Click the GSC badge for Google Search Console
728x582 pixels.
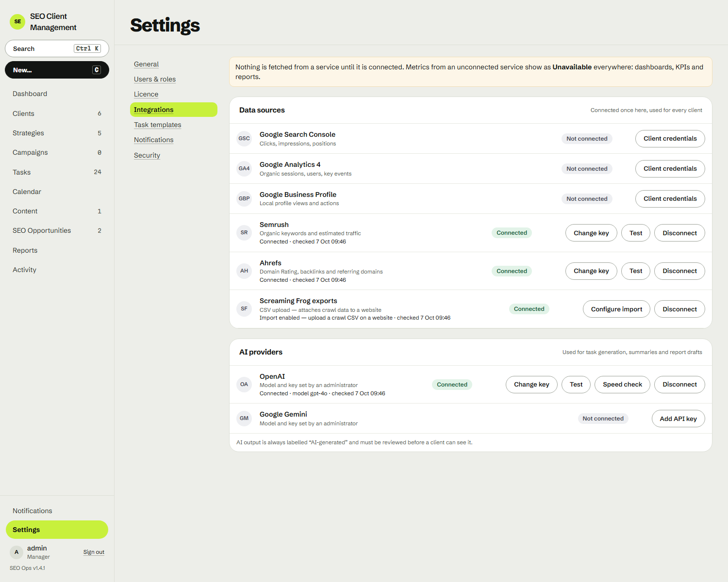tap(244, 139)
